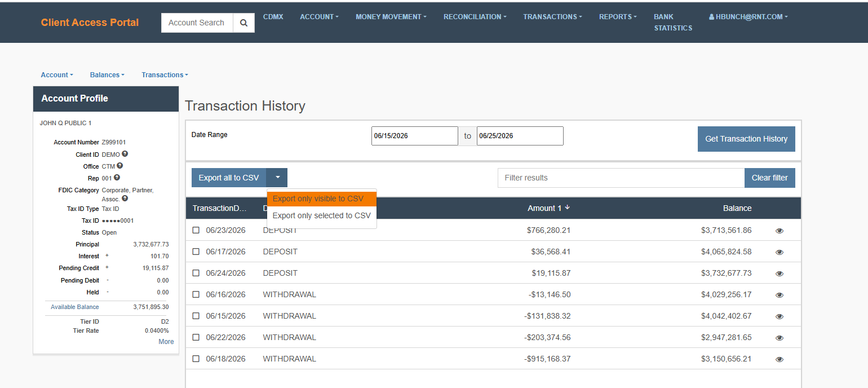Check the 06/22/2026 withdrawal row box
The width and height of the screenshot is (868, 388).
[196, 337]
